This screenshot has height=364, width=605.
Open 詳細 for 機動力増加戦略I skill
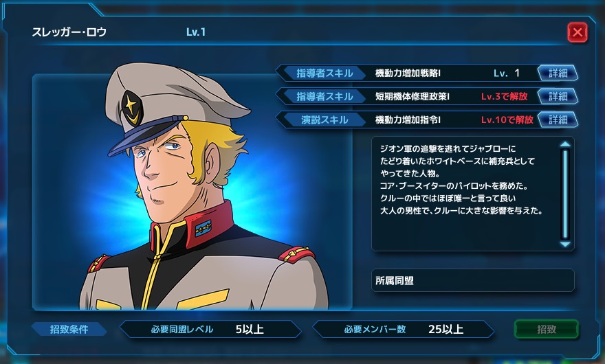pos(558,73)
